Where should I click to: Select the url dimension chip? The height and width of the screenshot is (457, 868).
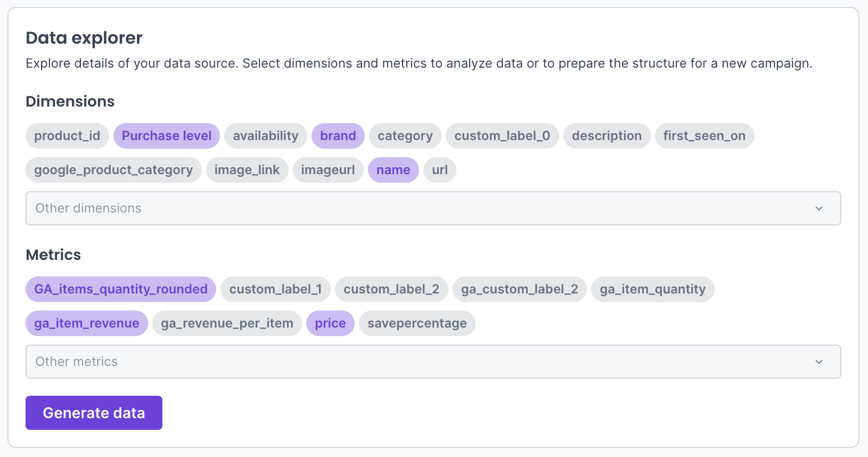tap(439, 170)
